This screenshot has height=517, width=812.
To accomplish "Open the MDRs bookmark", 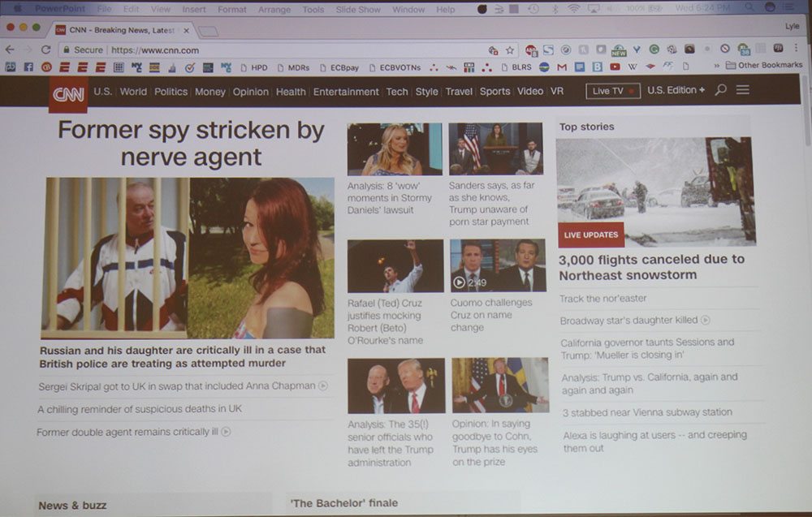I will 293,68.
